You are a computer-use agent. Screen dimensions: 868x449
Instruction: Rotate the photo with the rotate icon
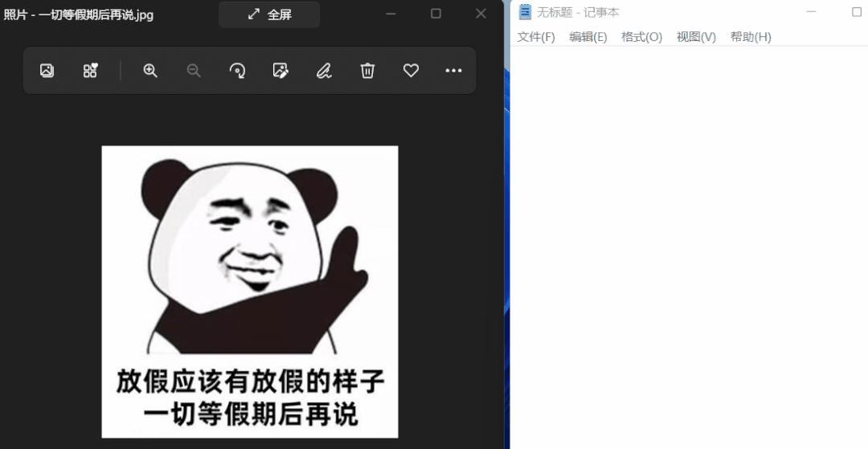tap(237, 70)
